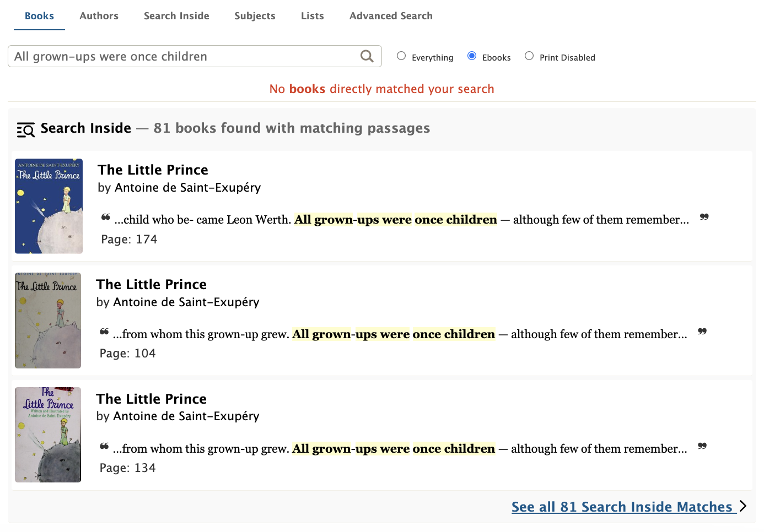The width and height of the screenshot is (764, 532).
Task: Click the purple-titled Little Prince cover thumbnail
Action: (48, 435)
